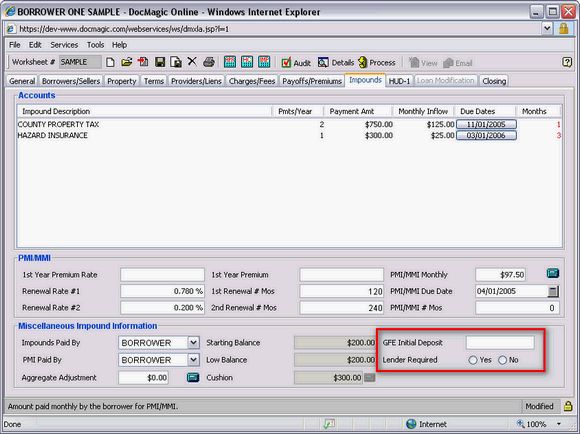This screenshot has height=434, width=580.
Task: Select No for Lender Required
Action: click(502, 360)
